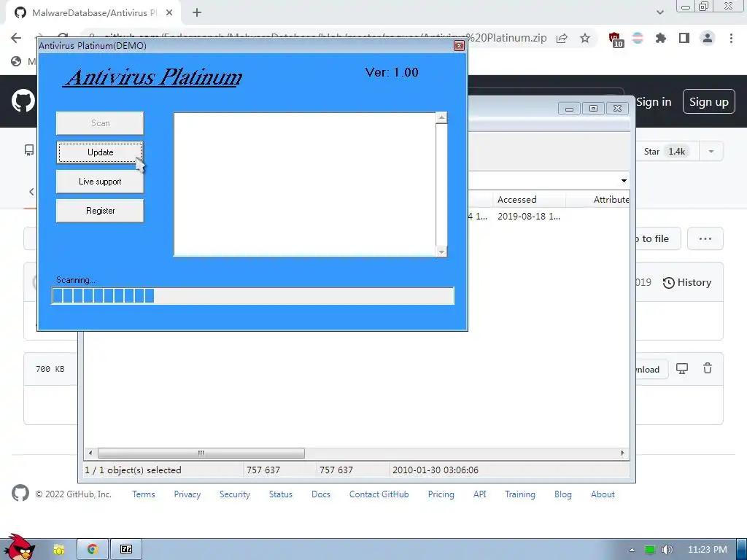This screenshot has height=560, width=747.
Task: Click the scan progress bar
Action: point(253,296)
